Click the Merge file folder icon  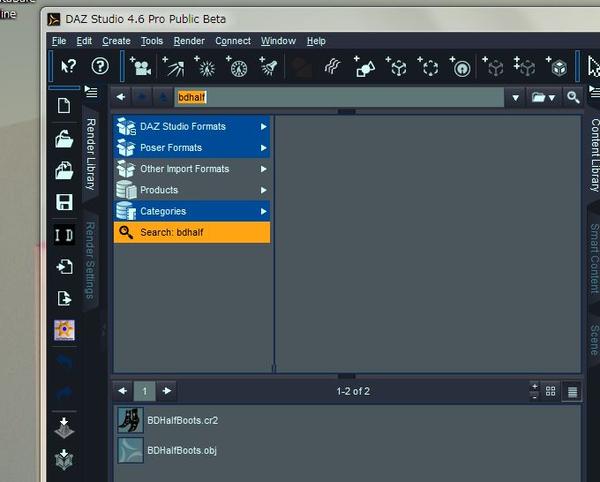[64, 170]
